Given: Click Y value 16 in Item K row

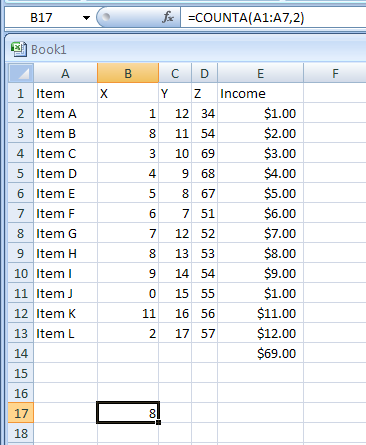Looking at the screenshot, I should coord(175,313).
